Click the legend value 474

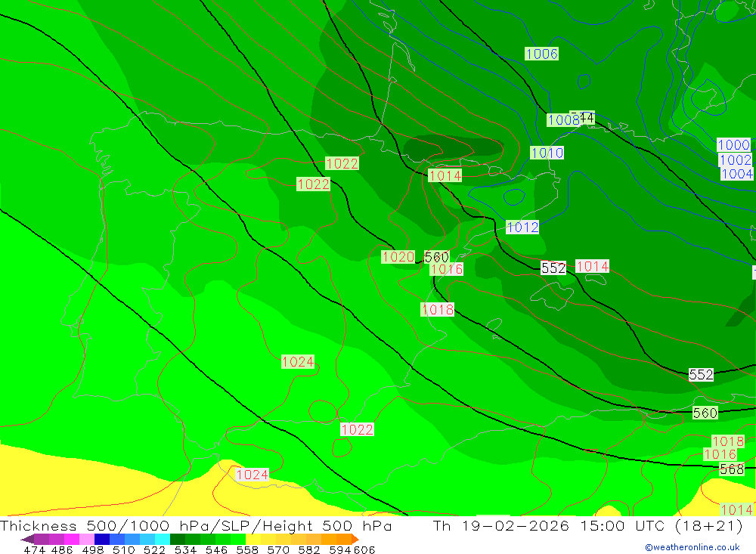[x=34, y=549]
